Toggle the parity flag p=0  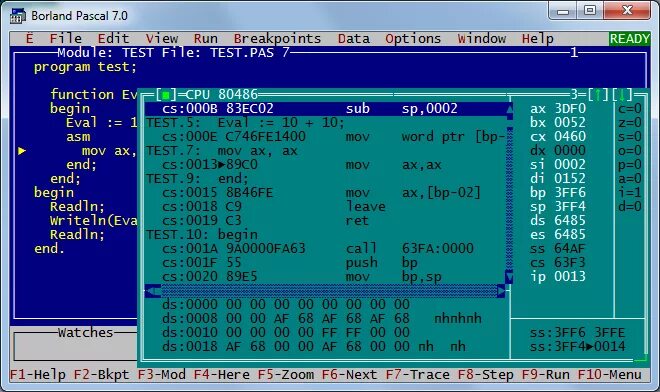click(x=630, y=165)
